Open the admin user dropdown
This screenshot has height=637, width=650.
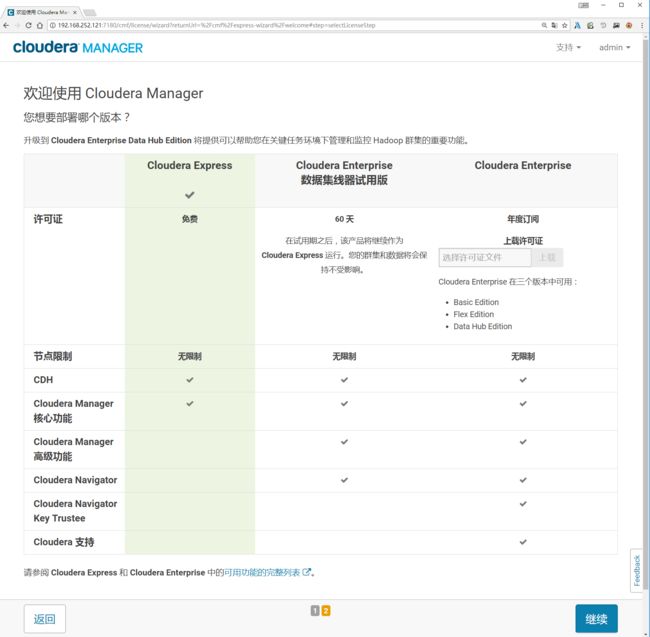615,47
